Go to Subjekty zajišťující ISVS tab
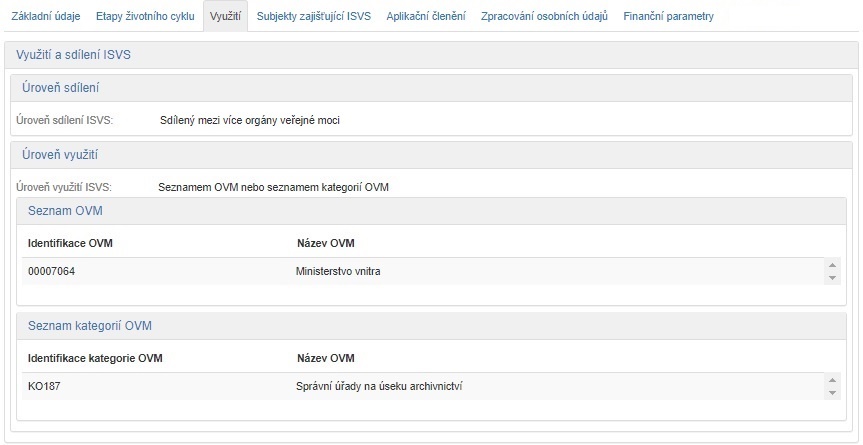 [315, 16]
